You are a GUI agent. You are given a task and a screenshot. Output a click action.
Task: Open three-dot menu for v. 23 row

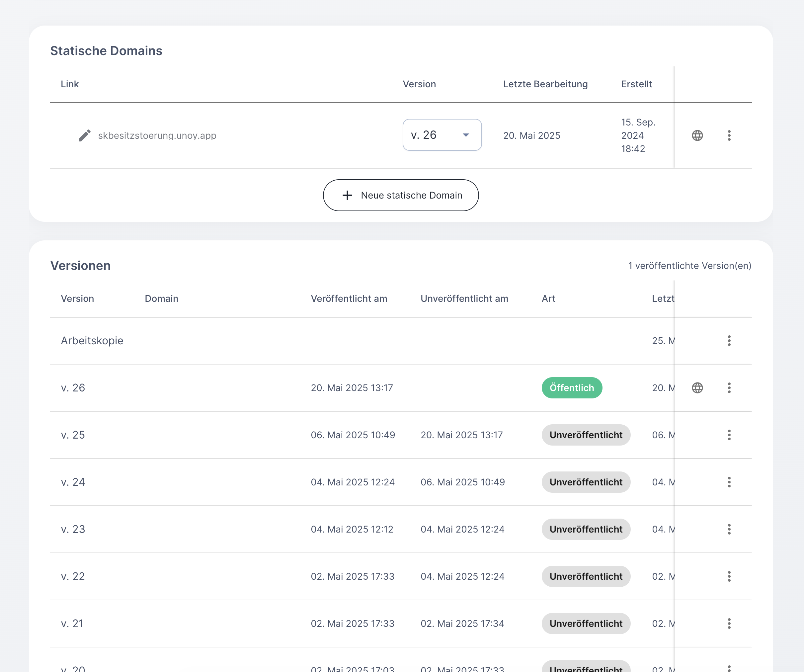coord(729,529)
